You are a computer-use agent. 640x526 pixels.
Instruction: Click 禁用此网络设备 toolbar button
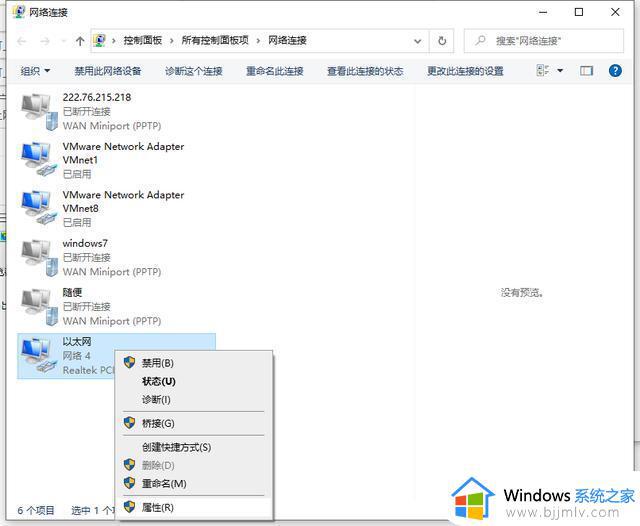[x=108, y=71]
